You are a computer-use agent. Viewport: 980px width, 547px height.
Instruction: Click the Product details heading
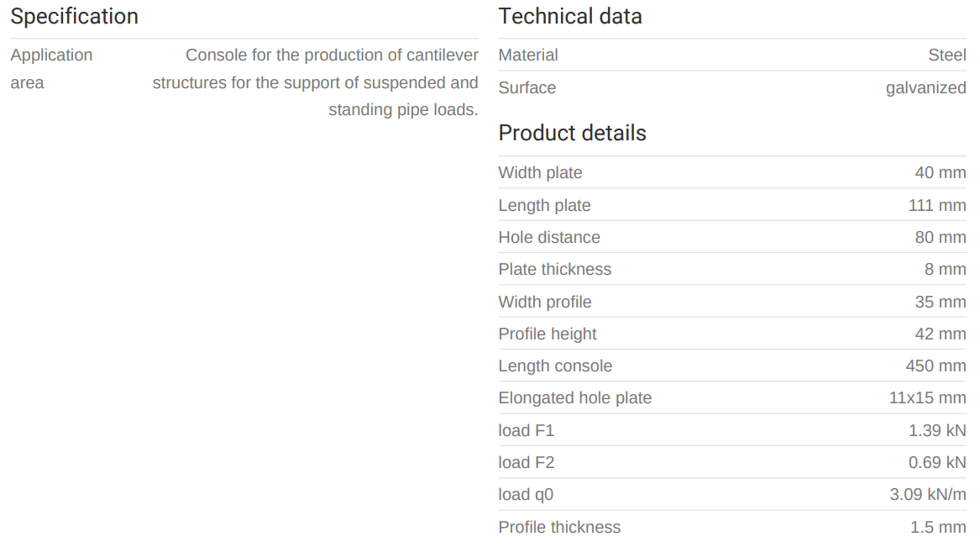572,133
